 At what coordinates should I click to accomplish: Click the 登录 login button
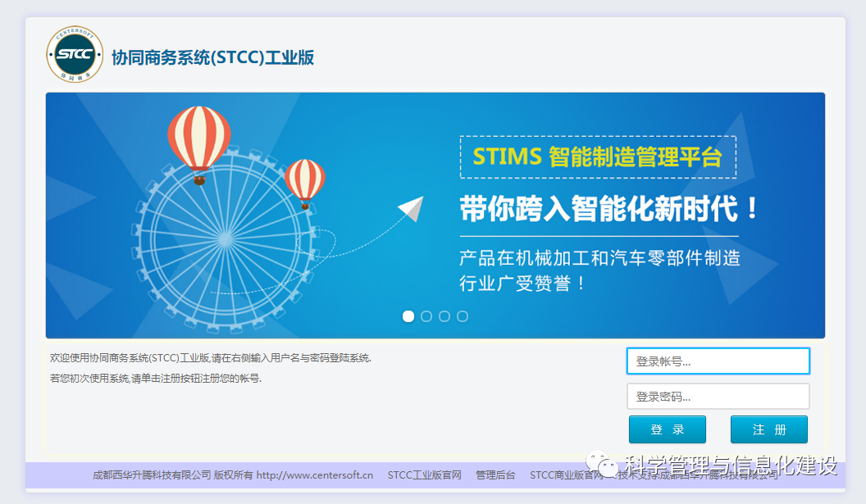[x=668, y=429]
